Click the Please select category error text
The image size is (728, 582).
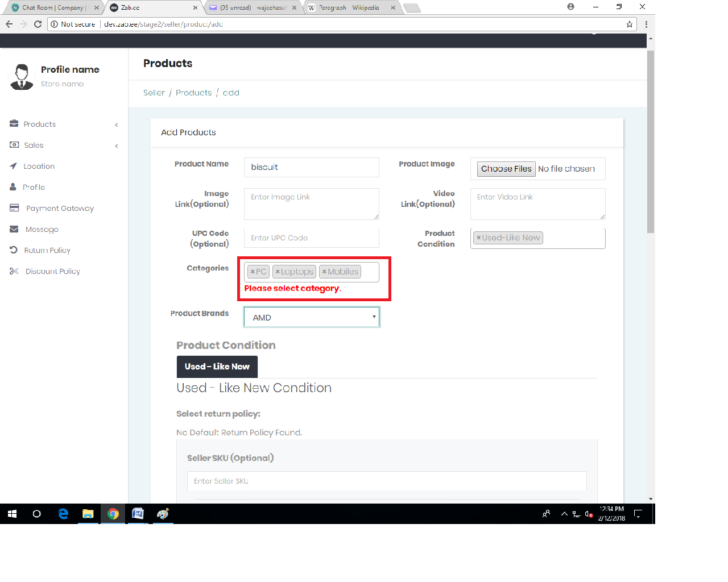[292, 288]
